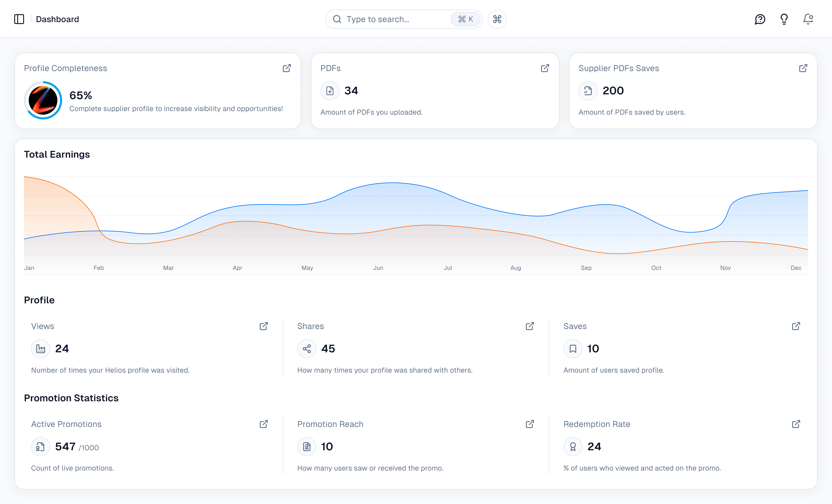Click the Redemption Rate award icon
832x504 pixels.
pos(573,447)
